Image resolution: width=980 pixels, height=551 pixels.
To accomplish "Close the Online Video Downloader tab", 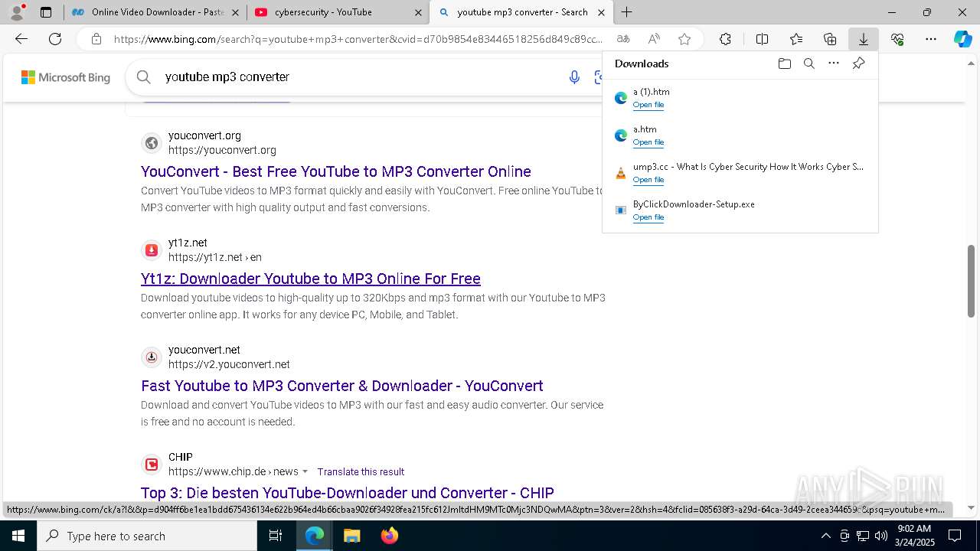I will click(235, 12).
